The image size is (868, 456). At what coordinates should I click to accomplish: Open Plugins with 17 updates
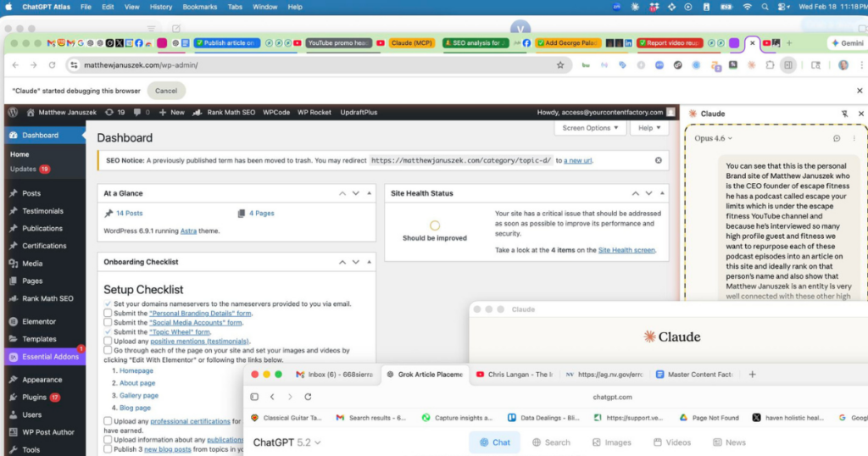[x=34, y=397]
